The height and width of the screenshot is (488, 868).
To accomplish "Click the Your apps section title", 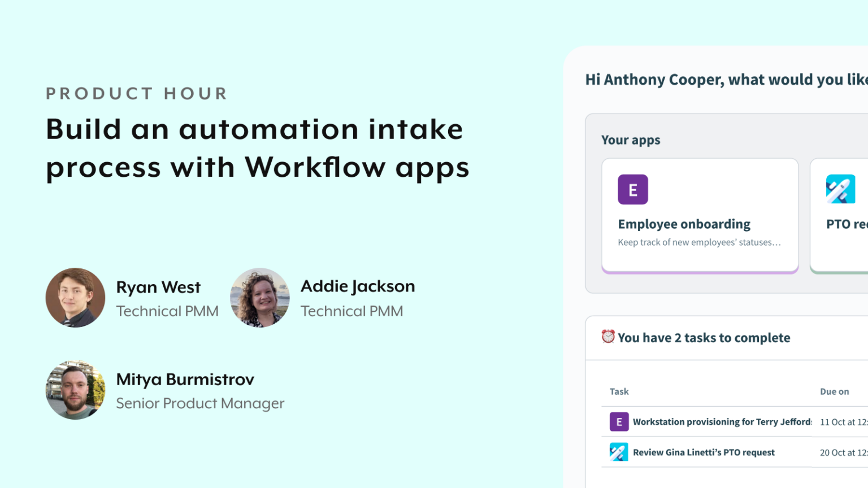I will 631,140.
